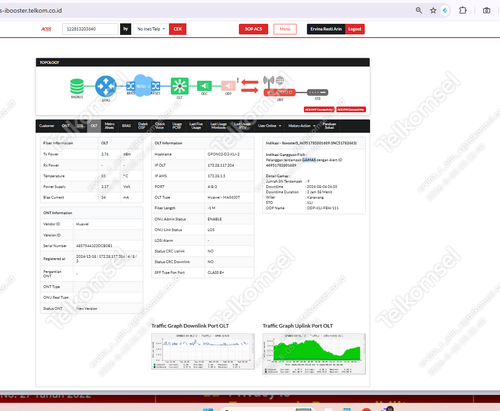500x411 pixels.
Task: Click the red ONT modem icon
Action: [x=280, y=92]
